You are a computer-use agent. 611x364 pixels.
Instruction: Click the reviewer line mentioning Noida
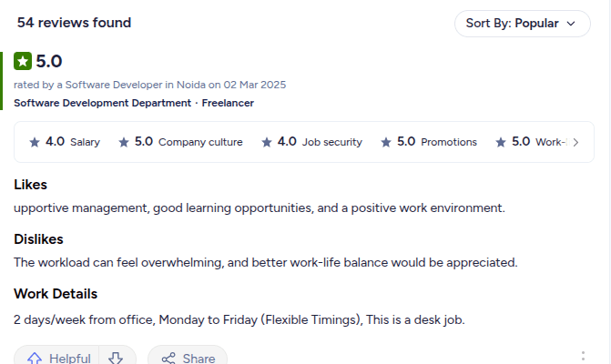[x=149, y=85]
